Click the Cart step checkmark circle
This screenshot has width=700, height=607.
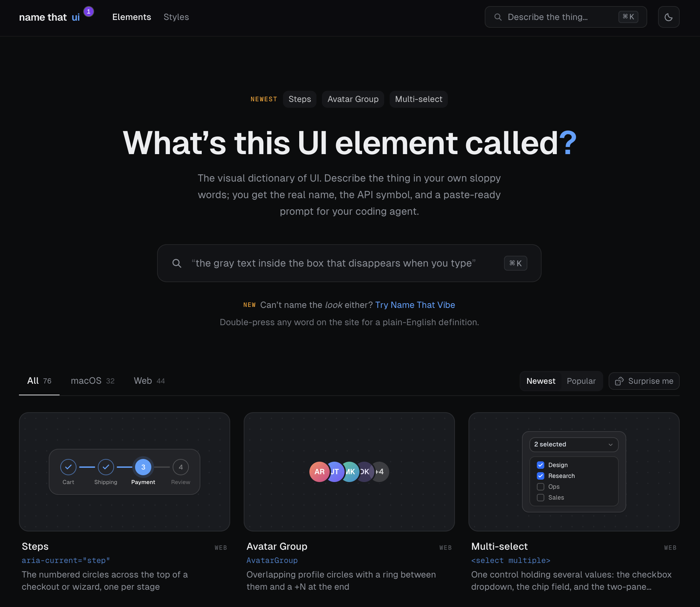[x=68, y=467]
